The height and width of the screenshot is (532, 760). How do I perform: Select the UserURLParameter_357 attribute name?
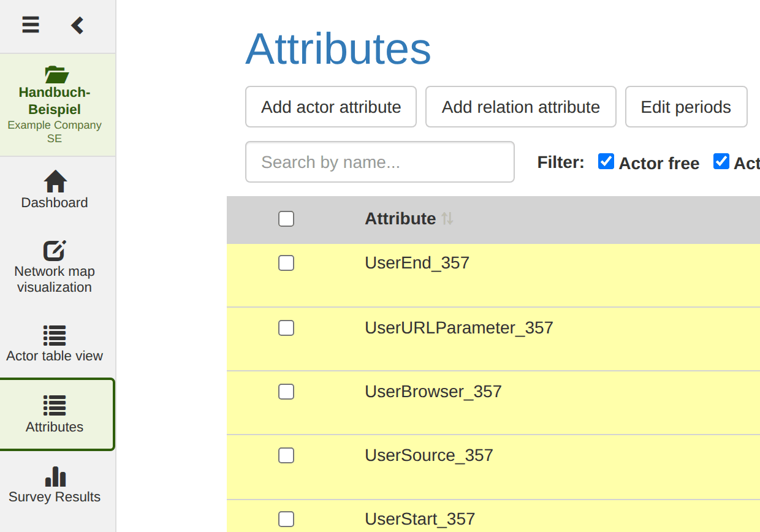tap(459, 328)
